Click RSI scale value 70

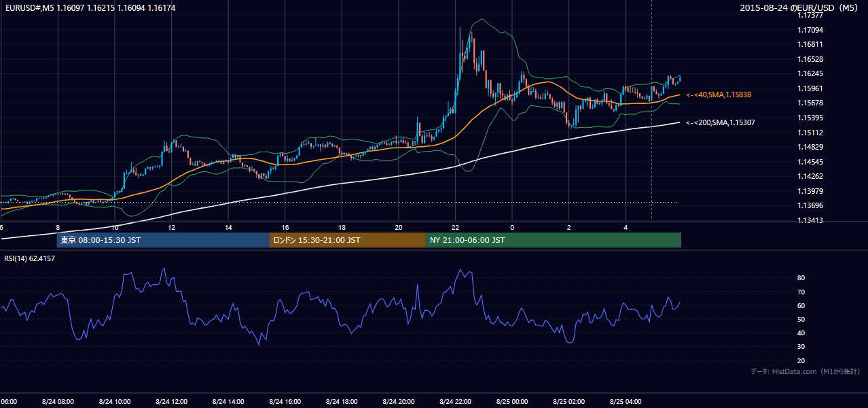click(801, 292)
